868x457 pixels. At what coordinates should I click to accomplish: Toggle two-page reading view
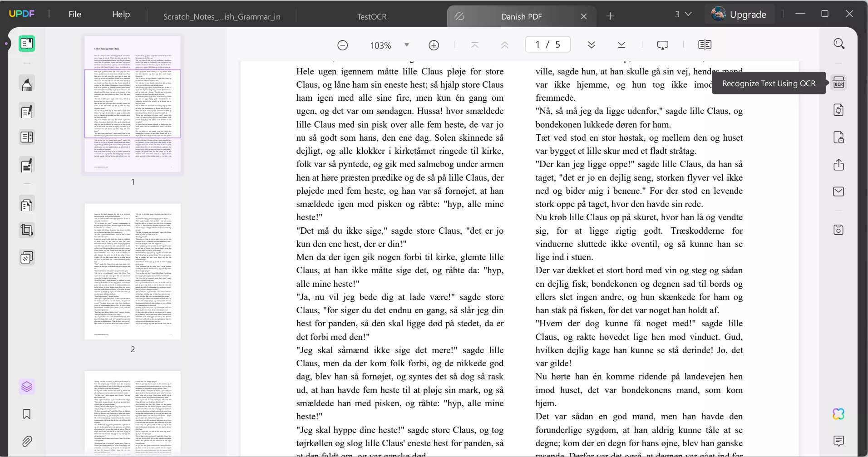(x=705, y=44)
